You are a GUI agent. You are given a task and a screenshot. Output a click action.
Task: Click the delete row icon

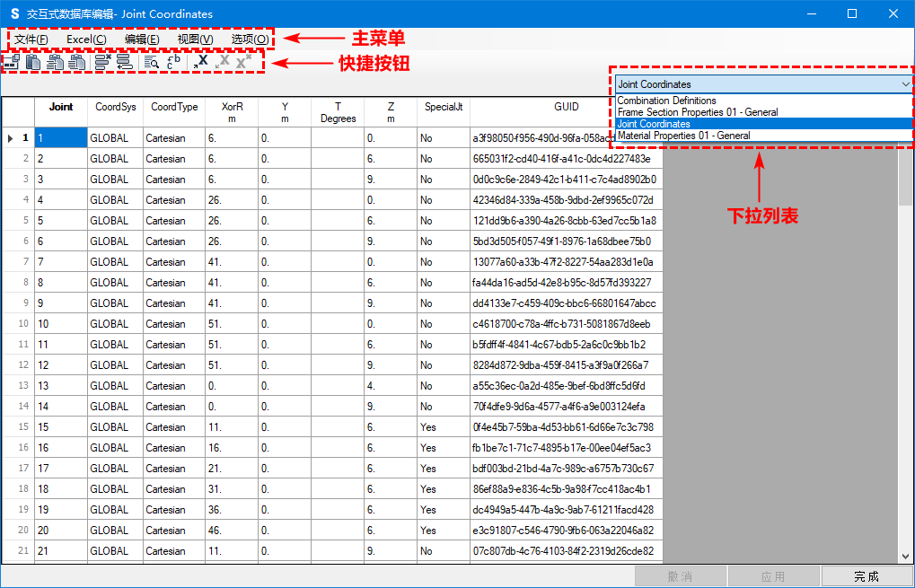[101, 62]
